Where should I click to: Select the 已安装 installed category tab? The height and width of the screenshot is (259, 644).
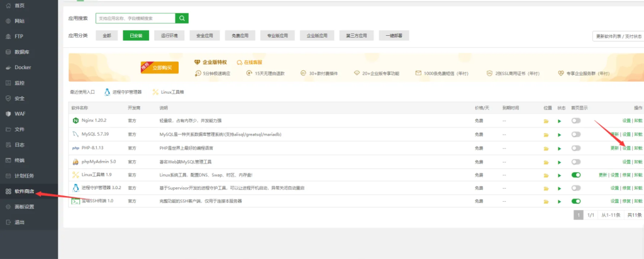tap(136, 36)
